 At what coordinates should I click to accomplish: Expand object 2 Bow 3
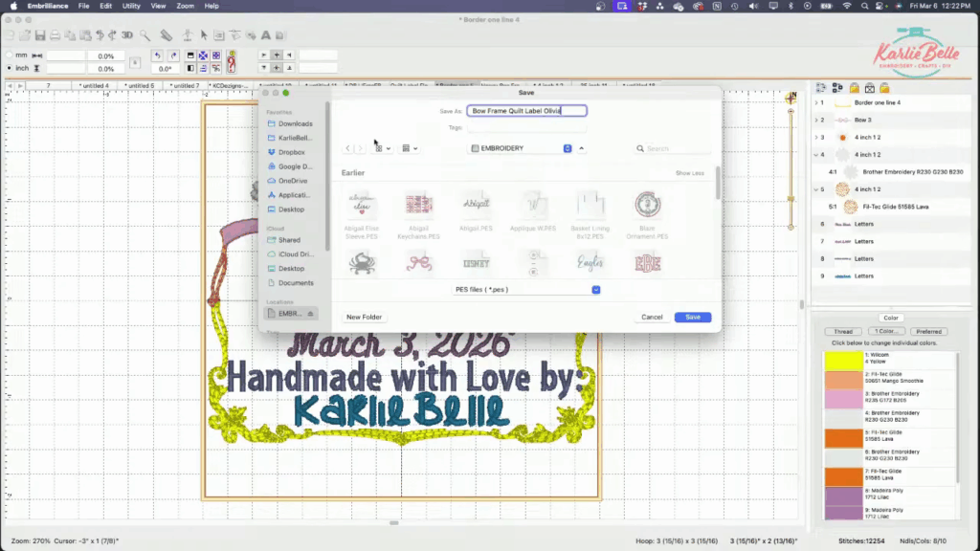816,120
